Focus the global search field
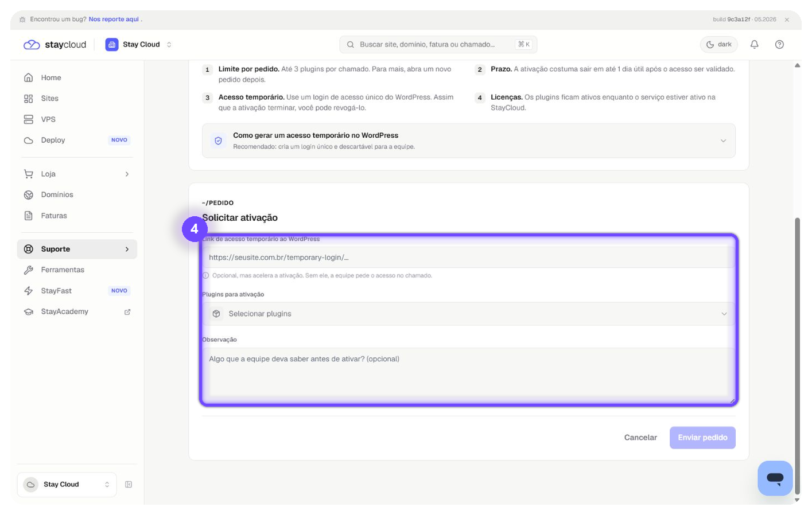 pyautogui.click(x=438, y=45)
